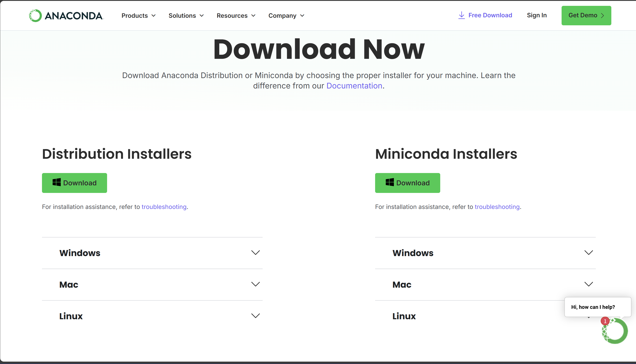Expand Windows under Distribution Installers
This screenshot has width=636, height=364.
click(152, 253)
